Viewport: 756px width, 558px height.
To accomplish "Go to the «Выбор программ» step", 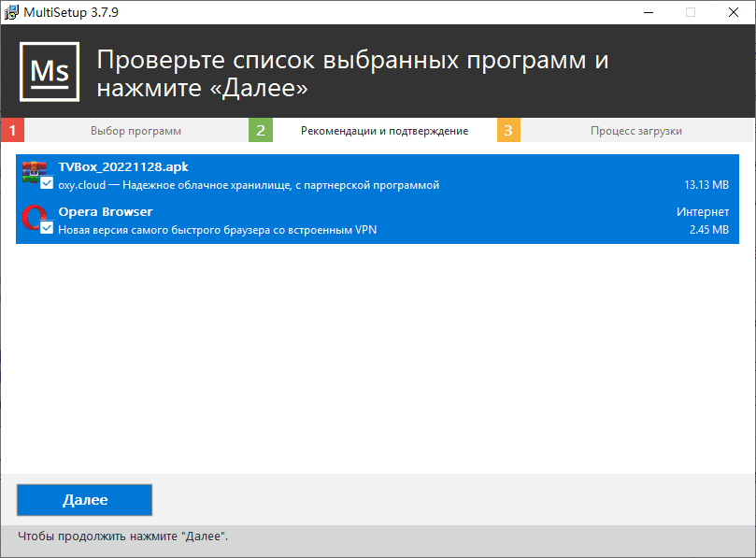I will 136,131.
